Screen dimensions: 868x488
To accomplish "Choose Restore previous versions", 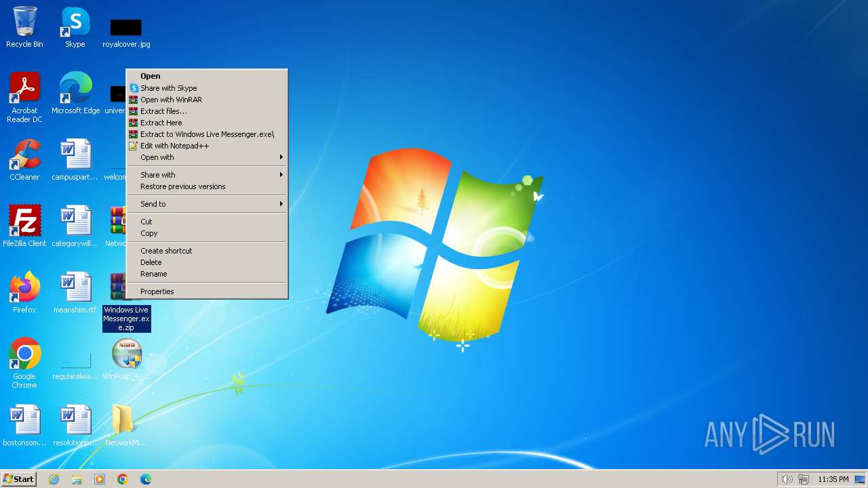I will 208,186.
